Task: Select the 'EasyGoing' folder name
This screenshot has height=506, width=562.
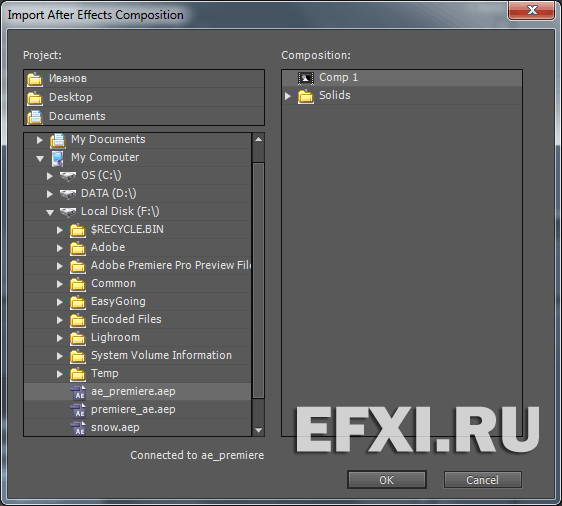Action: [x=118, y=301]
